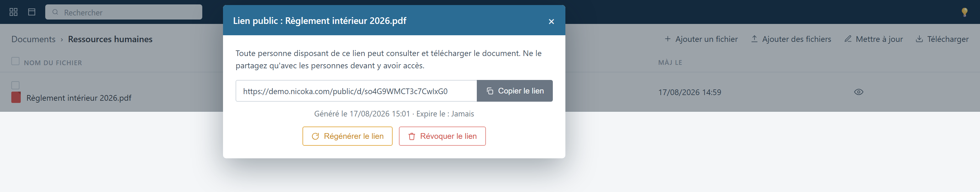This screenshot has width=980, height=192.
Task: Close the Lien public dialog
Action: (551, 21)
